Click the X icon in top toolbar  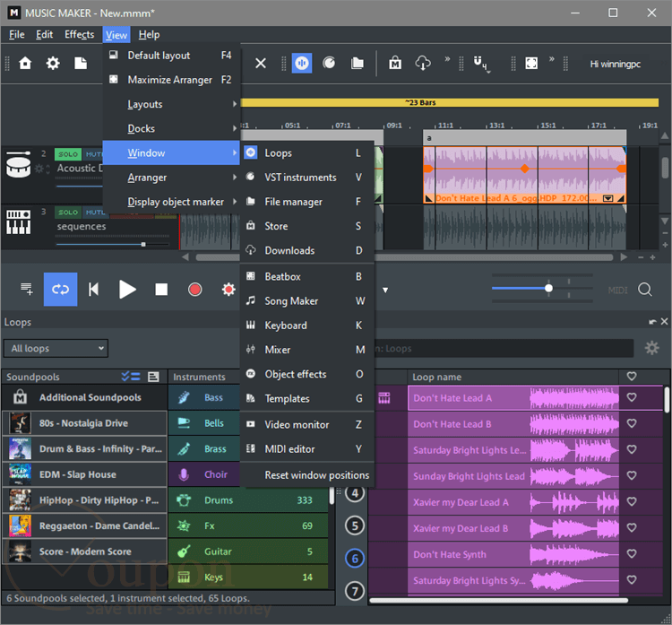click(x=261, y=64)
